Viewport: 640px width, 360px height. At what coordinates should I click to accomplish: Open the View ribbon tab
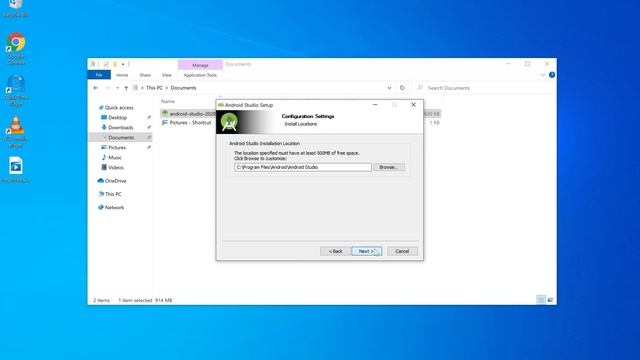click(x=167, y=75)
